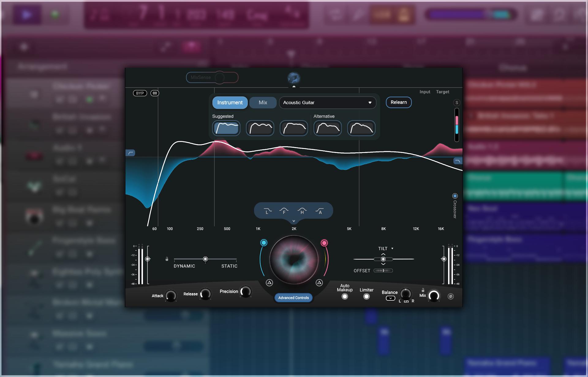
Task: Select the second Alternative curve thumbnail
Action: [361, 128]
